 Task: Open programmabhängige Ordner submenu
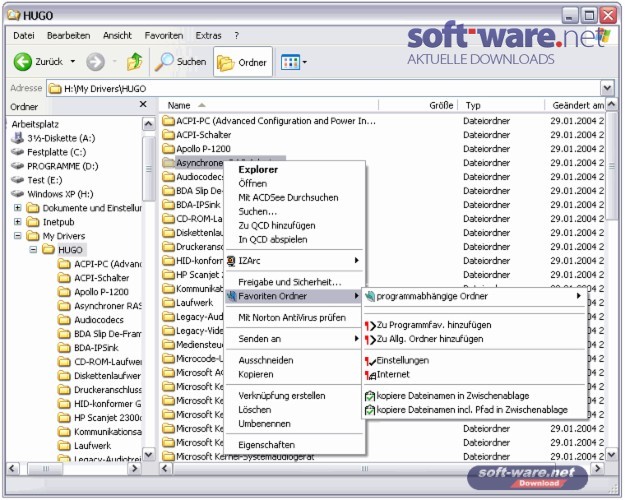click(x=474, y=296)
